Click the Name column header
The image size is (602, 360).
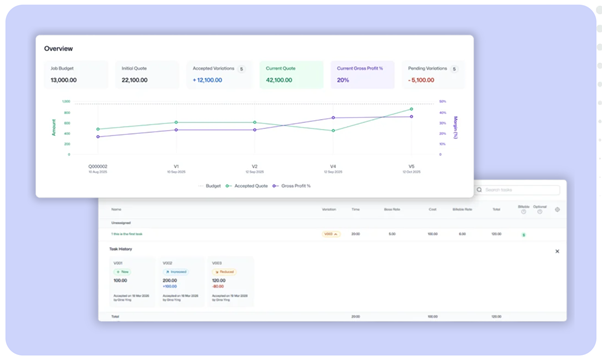pyautogui.click(x=116, y=210)
